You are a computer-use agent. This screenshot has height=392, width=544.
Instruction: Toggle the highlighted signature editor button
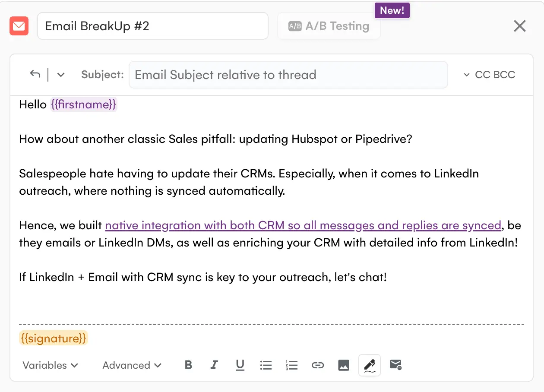(369, 365)
